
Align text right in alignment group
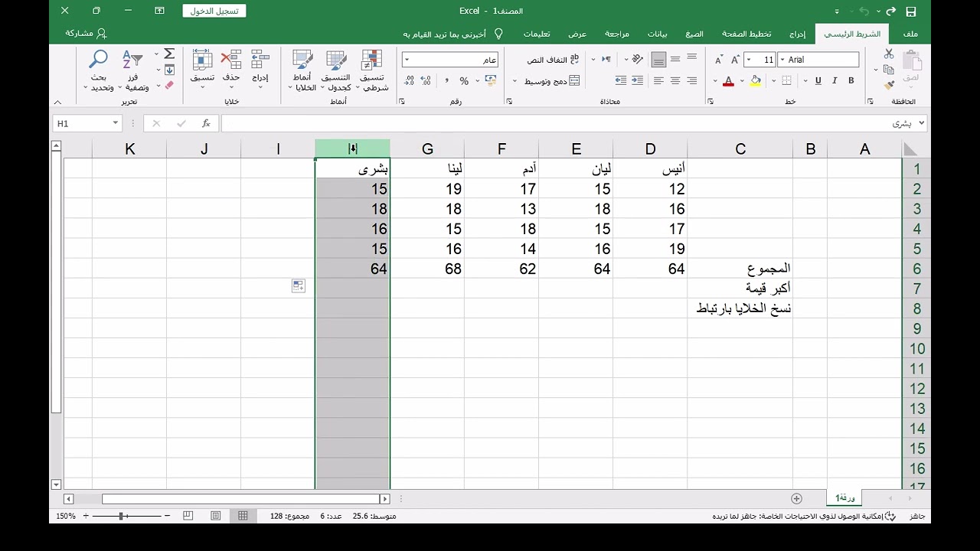(x=691, y=80)
